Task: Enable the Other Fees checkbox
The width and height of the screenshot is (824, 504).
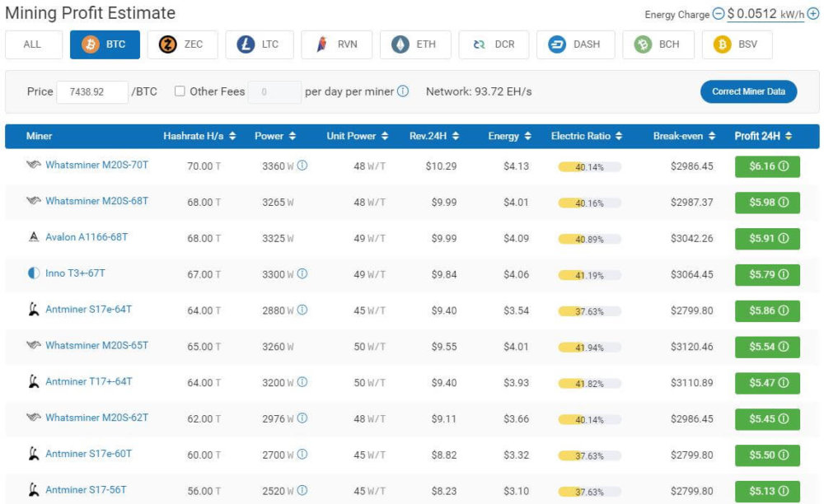Action: [180, 91]
